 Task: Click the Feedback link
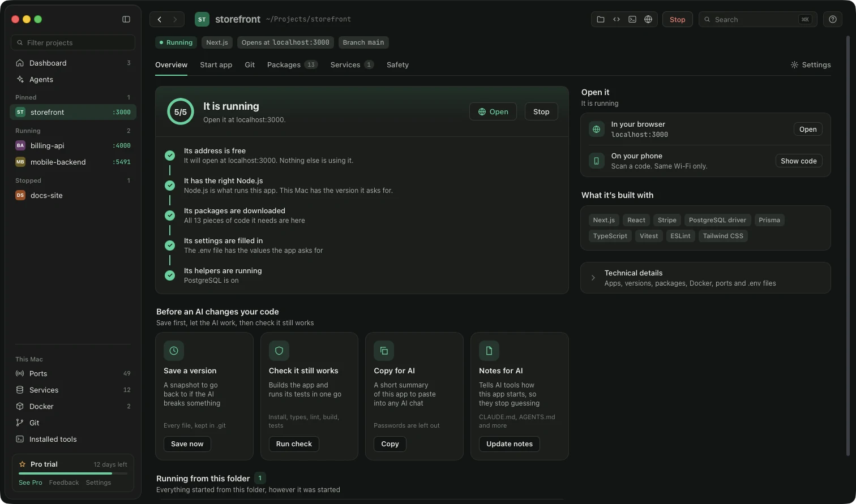click(x=64, y=483)
